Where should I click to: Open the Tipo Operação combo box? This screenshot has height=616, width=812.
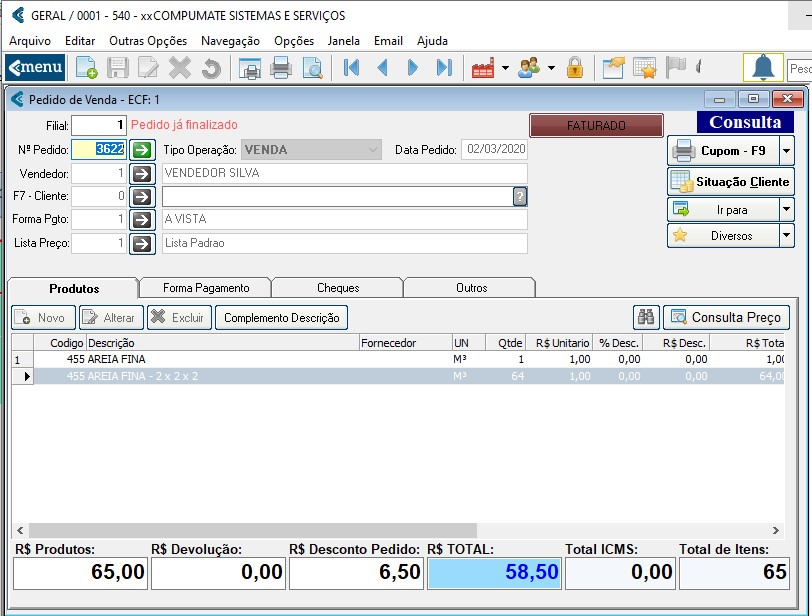373,150
